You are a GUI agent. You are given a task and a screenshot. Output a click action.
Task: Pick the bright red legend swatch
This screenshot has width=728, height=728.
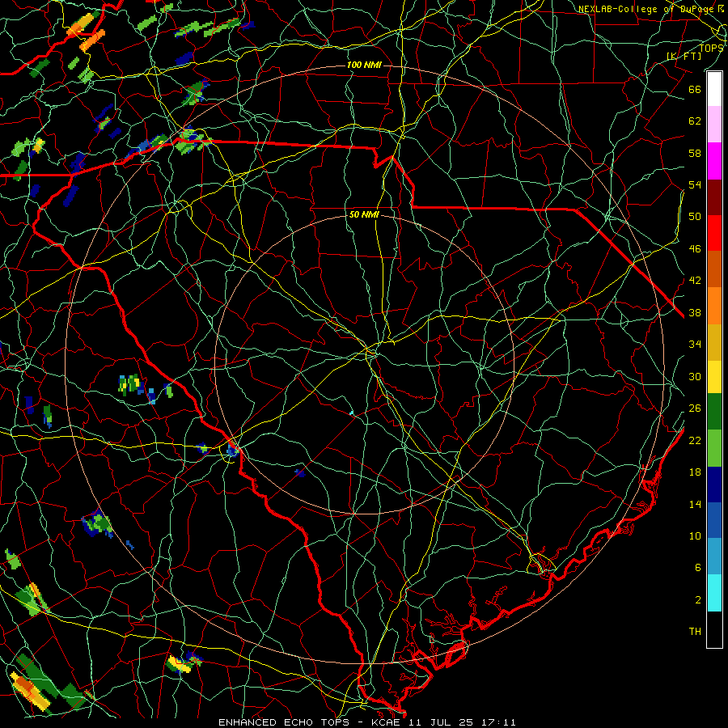tap(714, 233)
